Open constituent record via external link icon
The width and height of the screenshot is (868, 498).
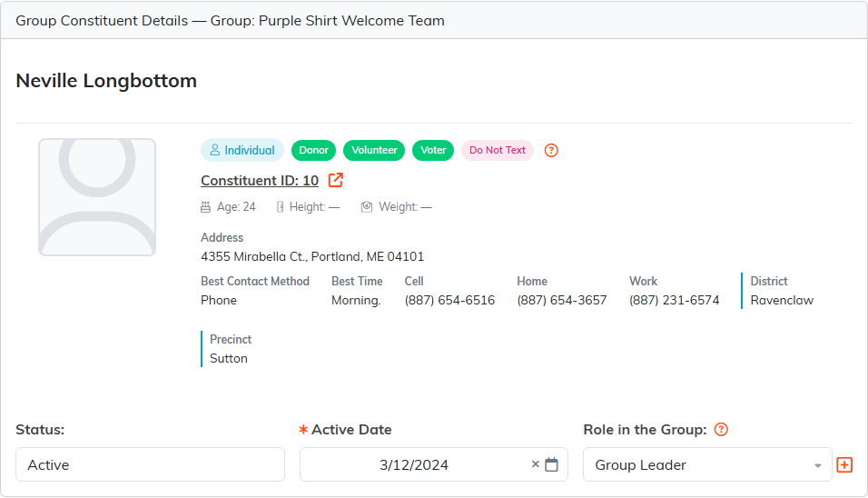click(x=335, y=180)
